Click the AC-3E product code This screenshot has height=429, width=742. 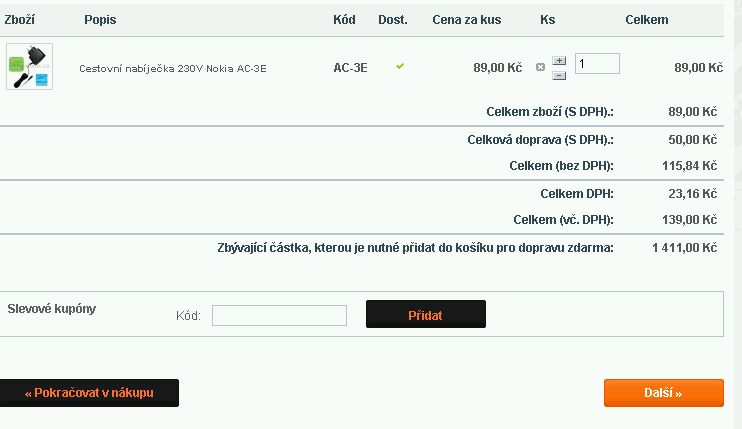pos(350,68)
